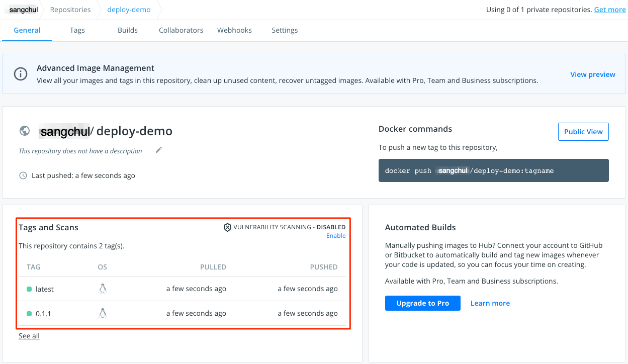628x364 pixels.
Task: Click the vulnerability scanning shield icon
Action: (227, 227)
